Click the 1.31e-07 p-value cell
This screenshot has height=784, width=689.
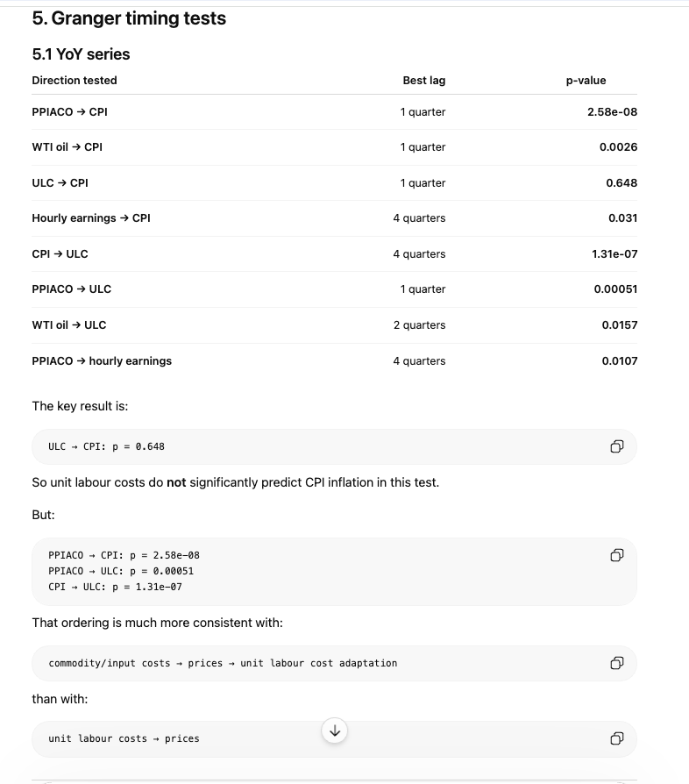pyautogui.click(x=614, y=254)
